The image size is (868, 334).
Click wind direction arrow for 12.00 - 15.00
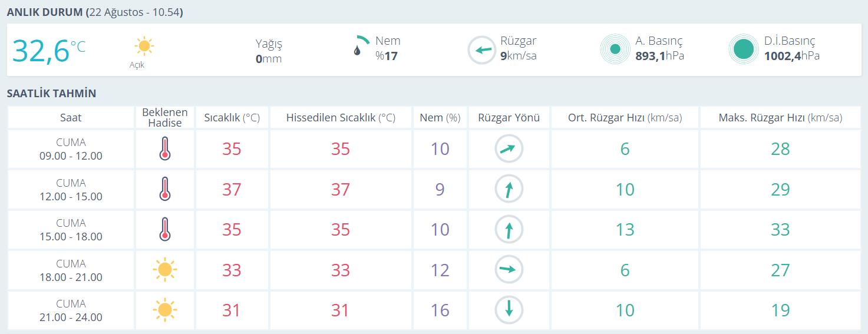click(x=509, y=190)
